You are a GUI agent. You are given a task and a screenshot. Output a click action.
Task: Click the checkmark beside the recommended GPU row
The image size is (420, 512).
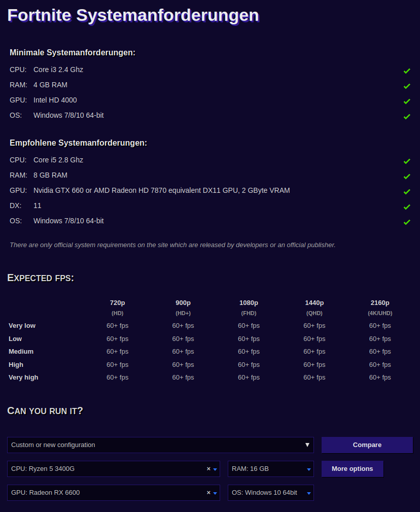coord(407,191)
